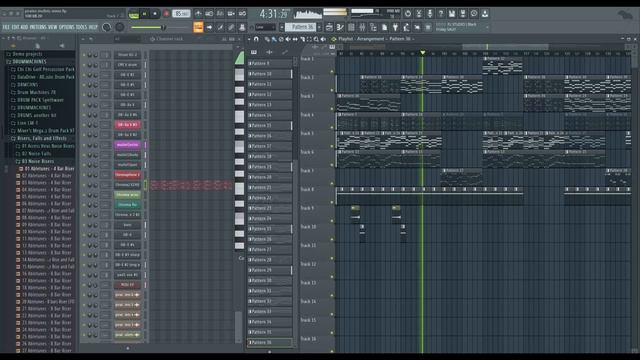
Task: Open the PATTERNS menu
Action: [38, 27]
